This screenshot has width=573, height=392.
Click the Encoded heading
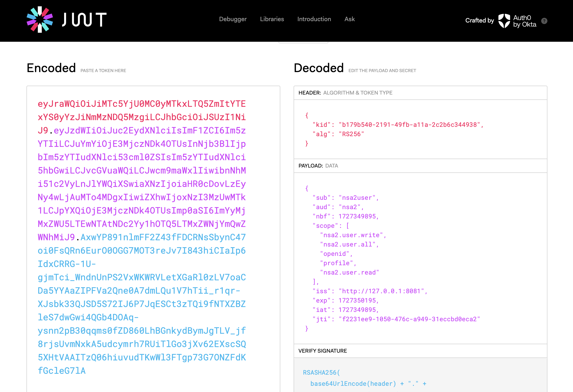(x=51, y=68)
